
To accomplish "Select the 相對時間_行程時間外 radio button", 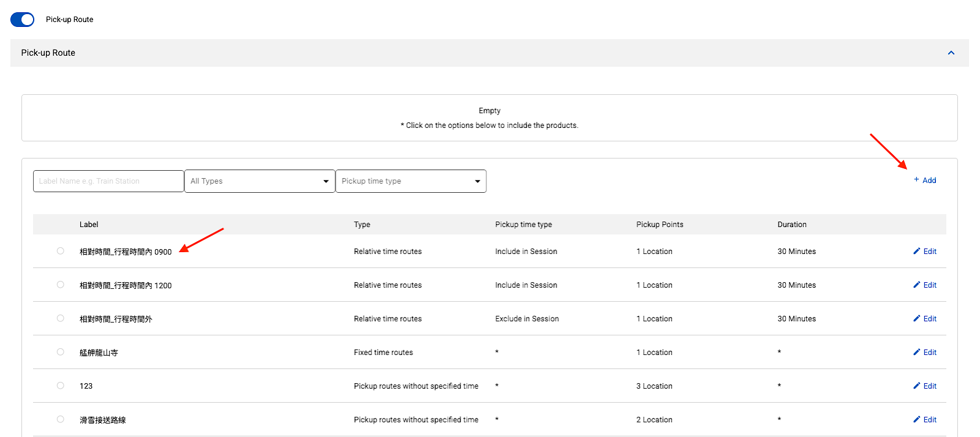I will tap(60, 318).
